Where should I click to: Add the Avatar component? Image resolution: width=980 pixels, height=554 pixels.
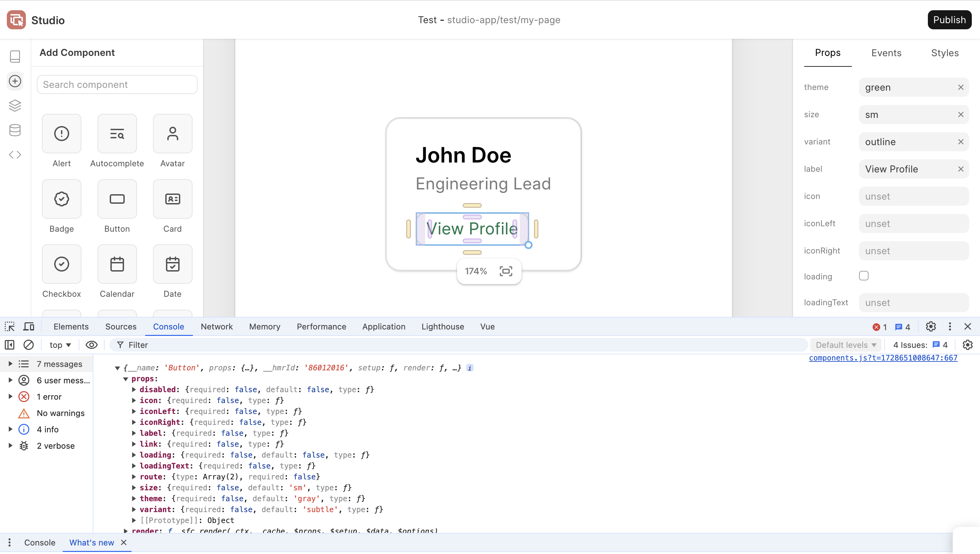coord(173,134)
